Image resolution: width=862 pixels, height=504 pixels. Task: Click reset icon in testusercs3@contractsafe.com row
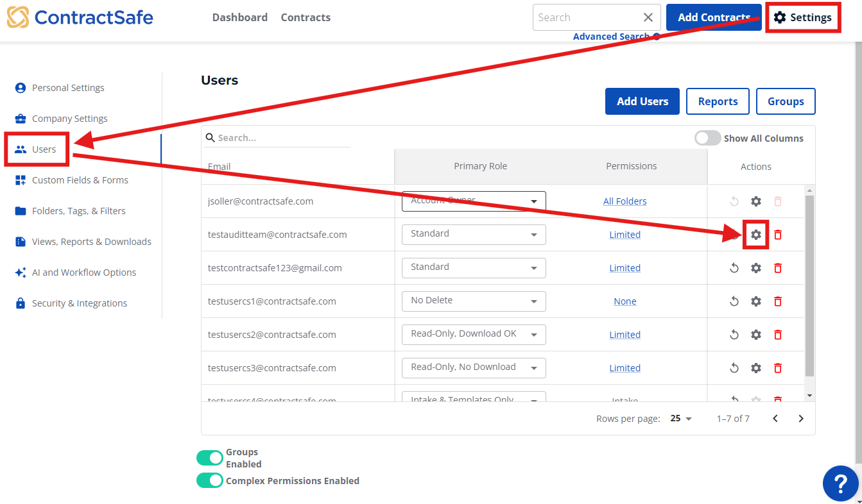(x=734, y=368)
